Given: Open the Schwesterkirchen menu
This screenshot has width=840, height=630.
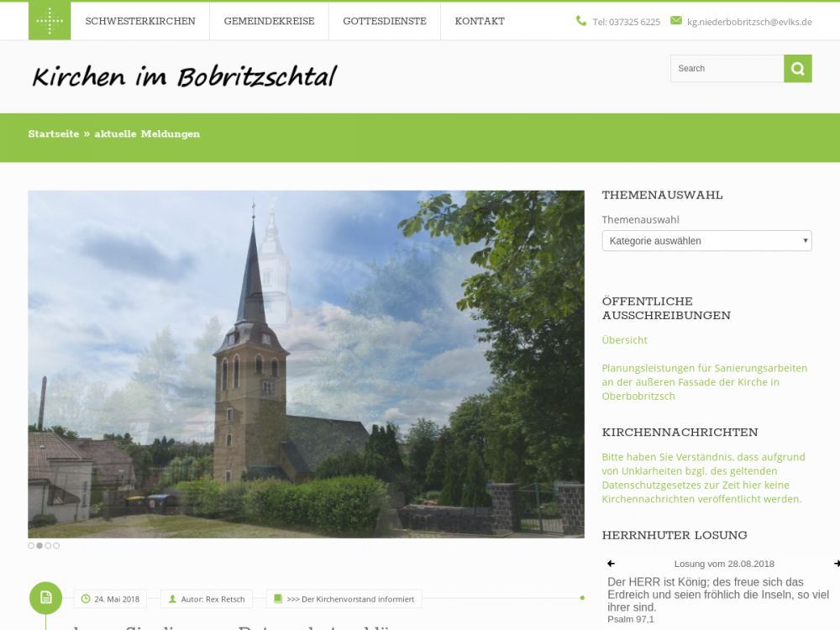Looking at the screenshot, I should [140, 21].
